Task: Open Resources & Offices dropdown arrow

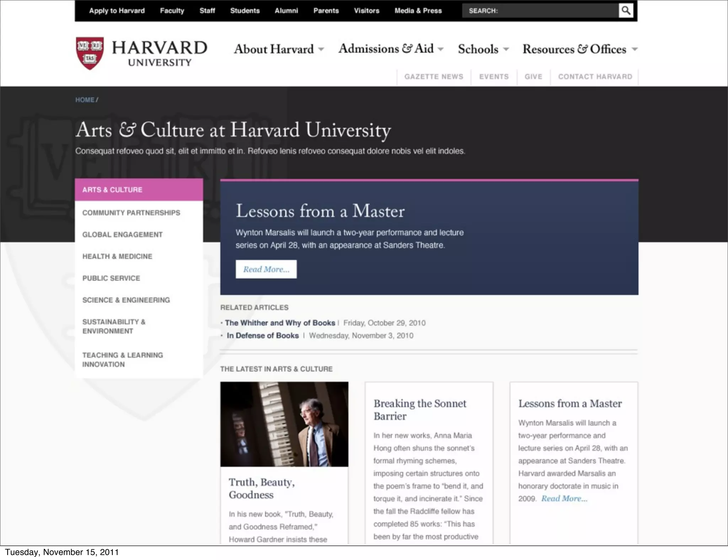Action: click(635, 49)
